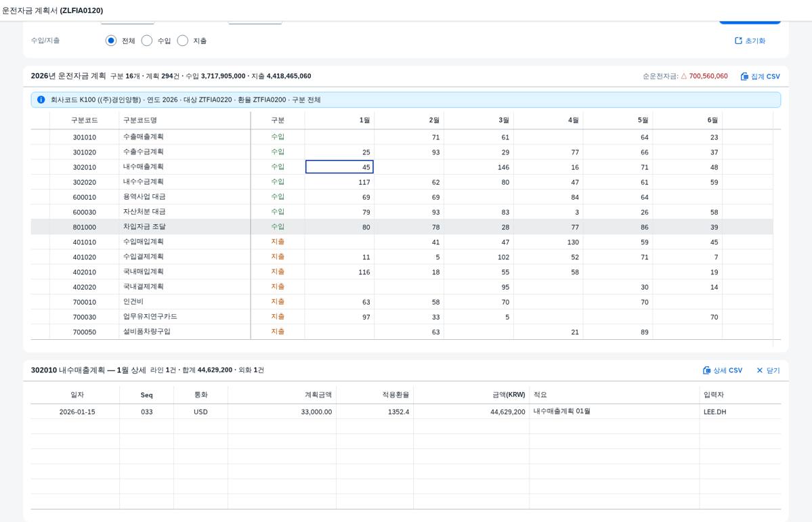Click description 내수매출계획 01월
Viewport: 812px width, 522px height.
562,412
